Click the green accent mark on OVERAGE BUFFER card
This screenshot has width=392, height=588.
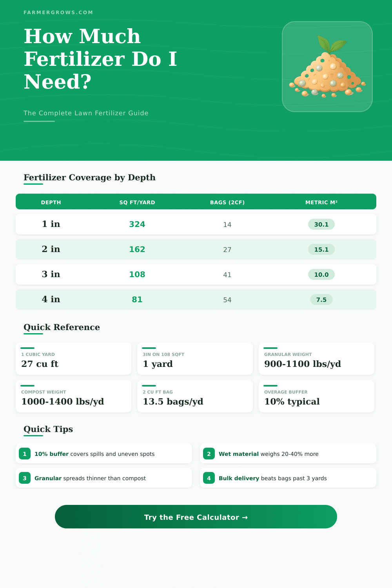click(270, 385)
